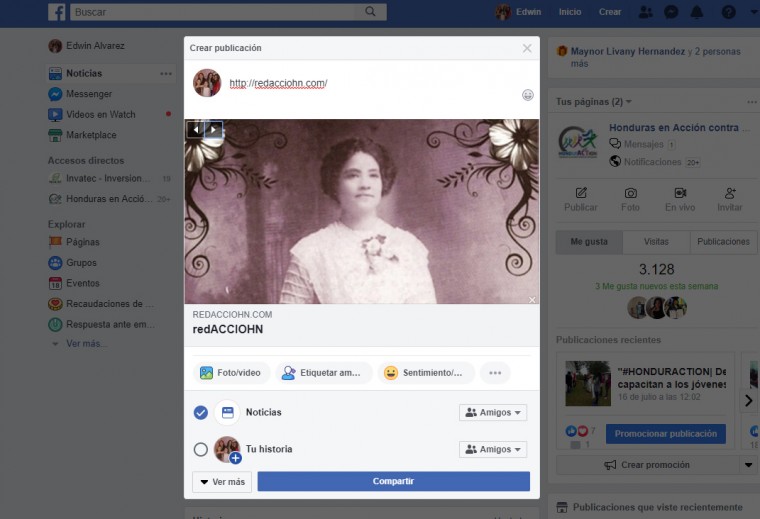The image size is (760, 519).
Task: Switch to Me gusta tab
Action: pyautogui.click(x=589, y=242)
